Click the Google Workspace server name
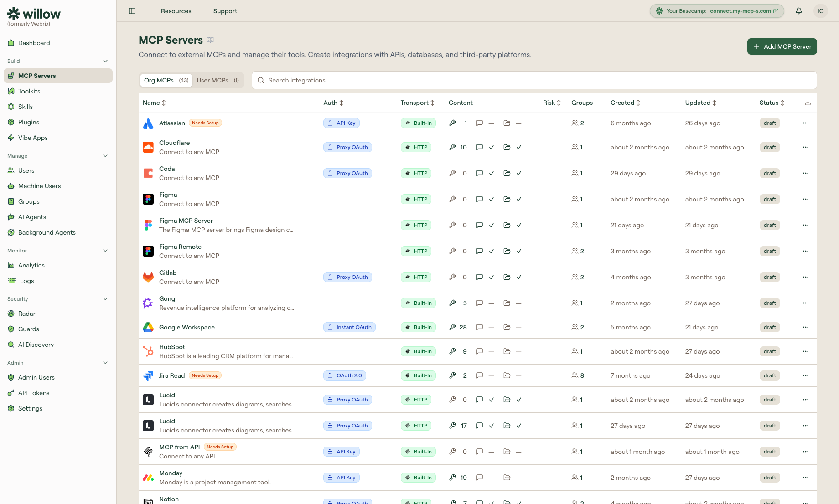839x504 pixels. (x=187, y=327)
